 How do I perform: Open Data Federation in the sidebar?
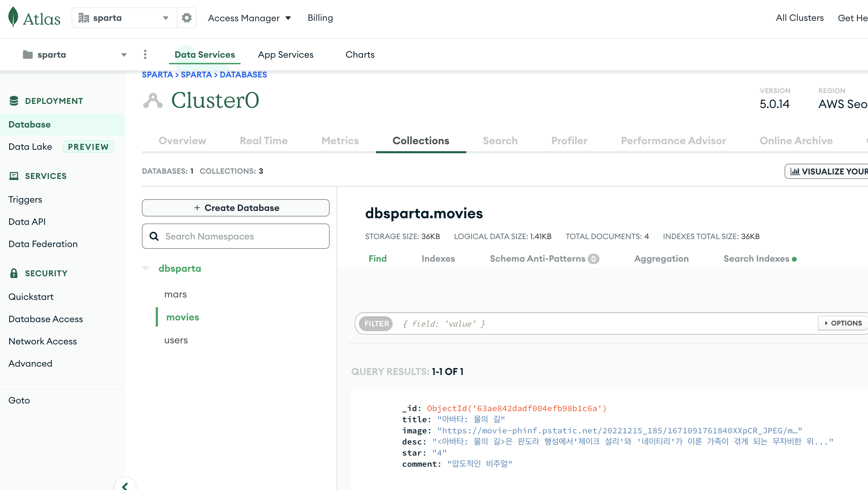point(43,244)
